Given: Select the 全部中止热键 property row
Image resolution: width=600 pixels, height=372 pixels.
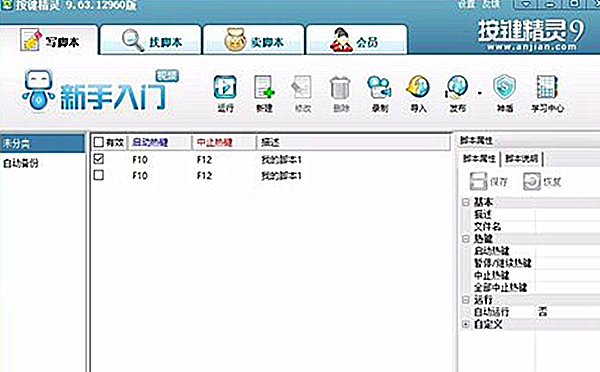Looking at the screenshot, I should 531,287.
